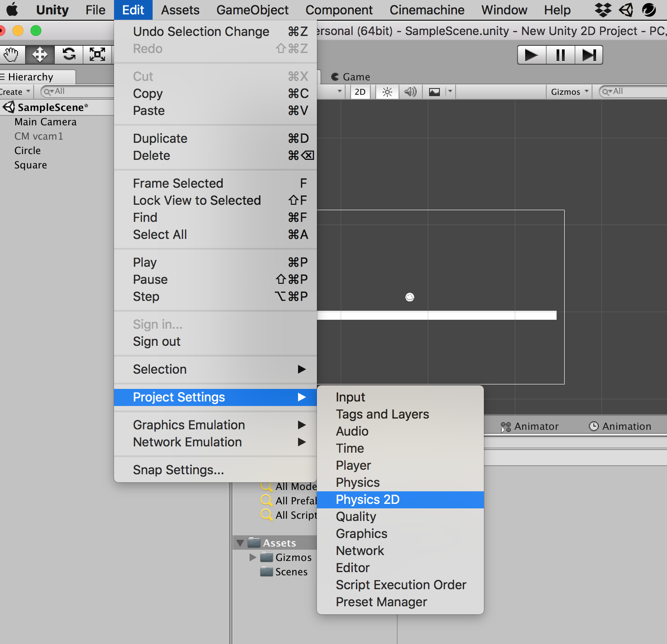Image resolution: width=667 pixels, height=644 pixels.
Task: Open the Assets menu
Action: click(180, 10)
